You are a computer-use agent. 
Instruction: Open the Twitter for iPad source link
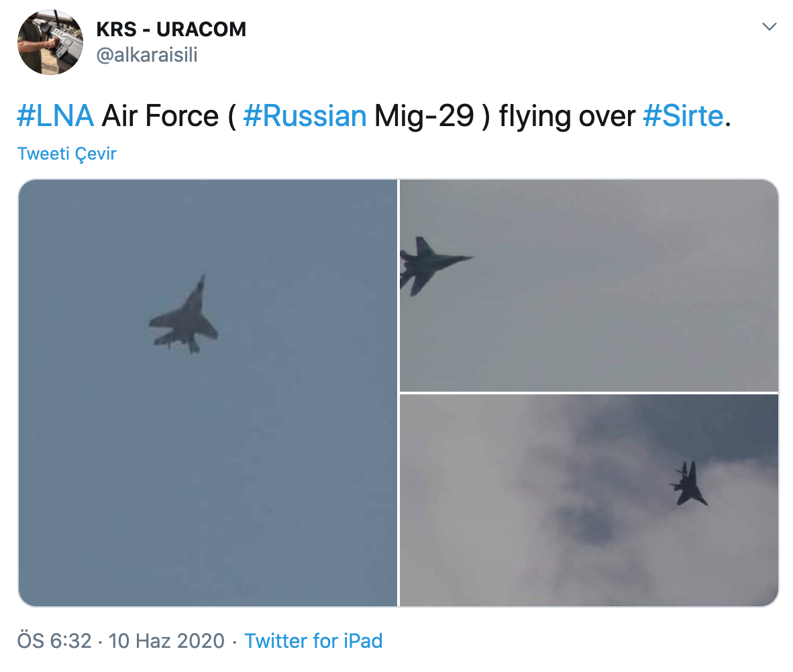tap(315, 641)
